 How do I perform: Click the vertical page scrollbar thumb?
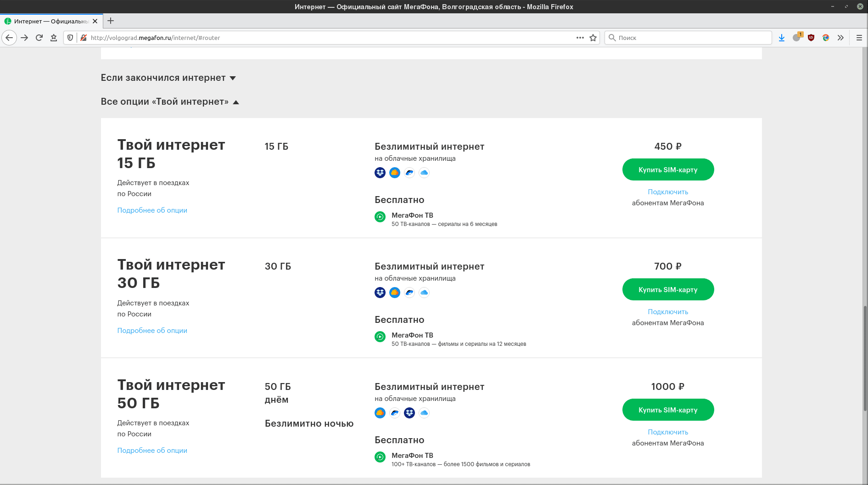[x=865, y=358]
